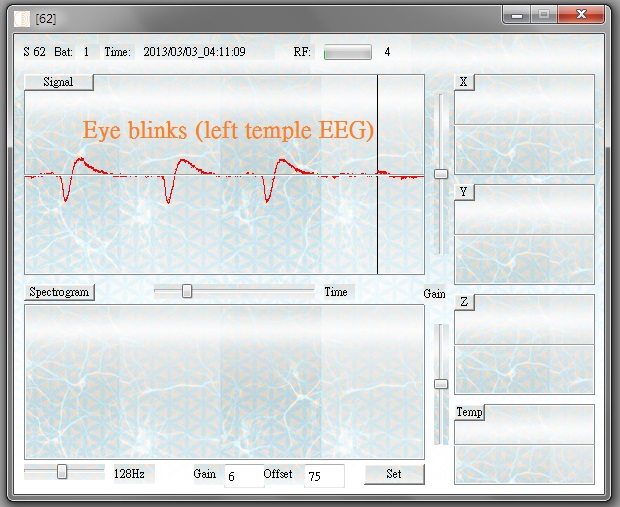620x507 pixels.
Task: Click the Temp panel button
Action: click(469, 412)
